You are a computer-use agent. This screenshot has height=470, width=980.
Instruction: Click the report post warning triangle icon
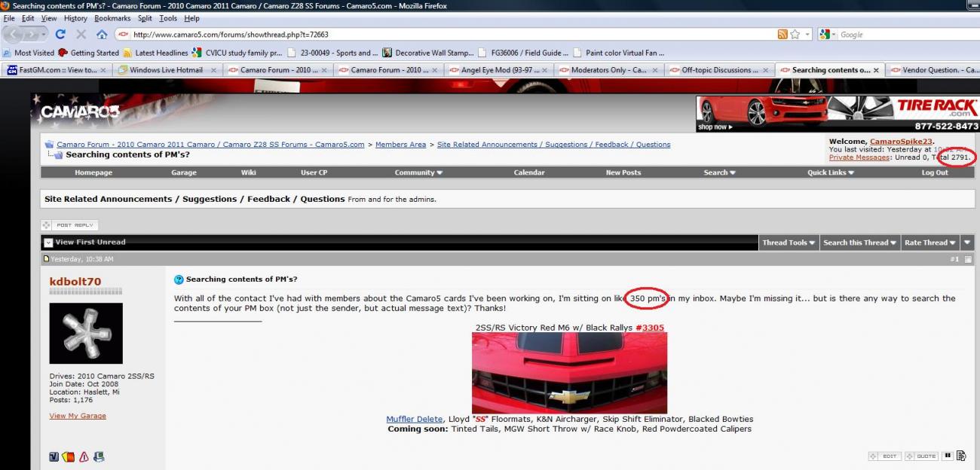[84, 456]
